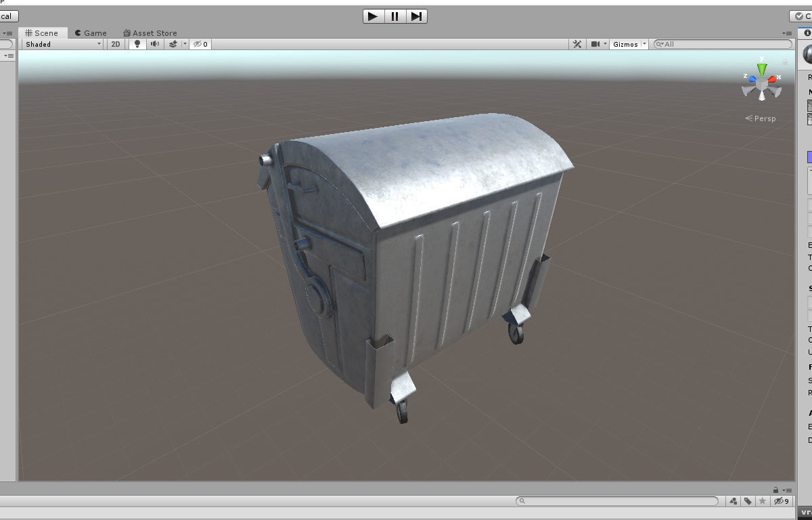Toggle the Project panel lock icon
The height and width of the screenshot is (520, 812).
(775, 490)
